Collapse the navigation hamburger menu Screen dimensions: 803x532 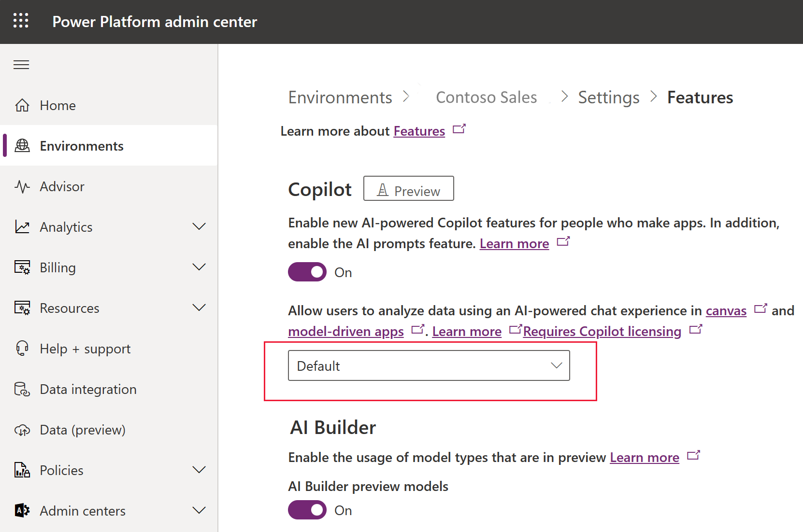(21, 65)
